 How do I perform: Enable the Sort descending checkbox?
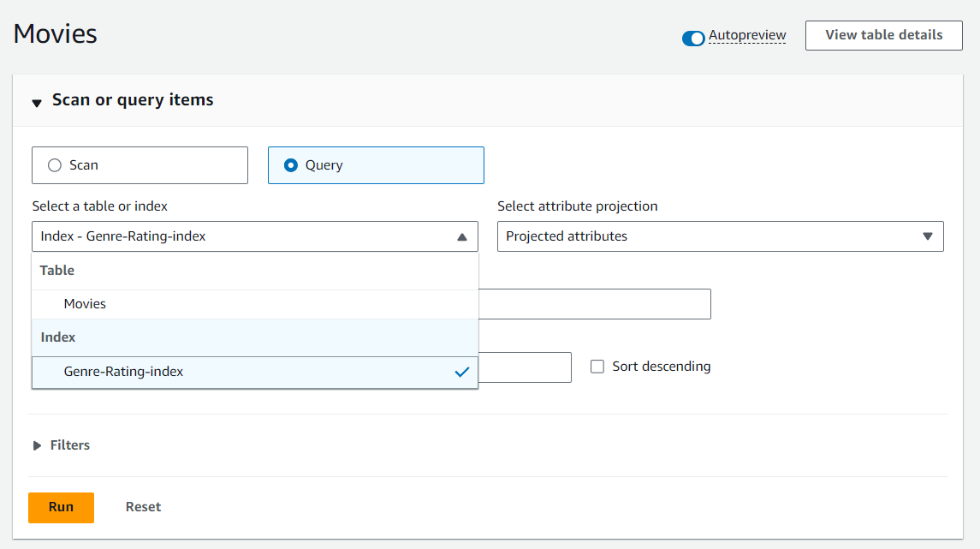tap(597, 367)
